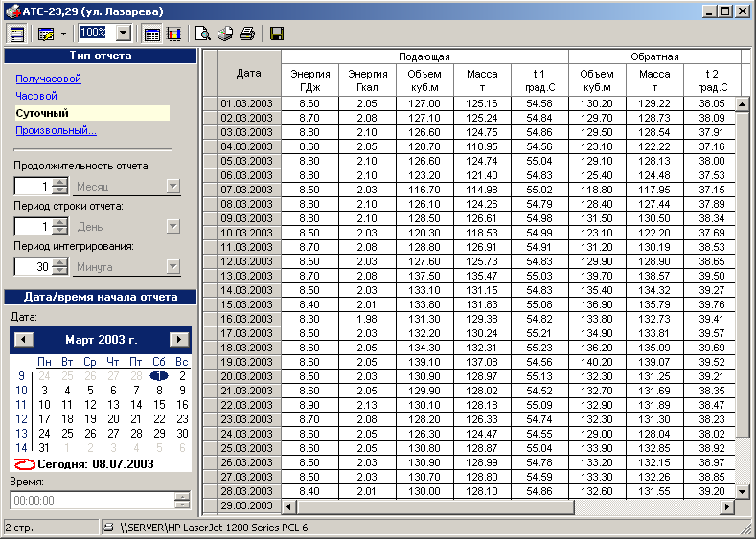756x539 pixels.
Task: Select March 20 in the calendar
Action: (x=113, y=419)
